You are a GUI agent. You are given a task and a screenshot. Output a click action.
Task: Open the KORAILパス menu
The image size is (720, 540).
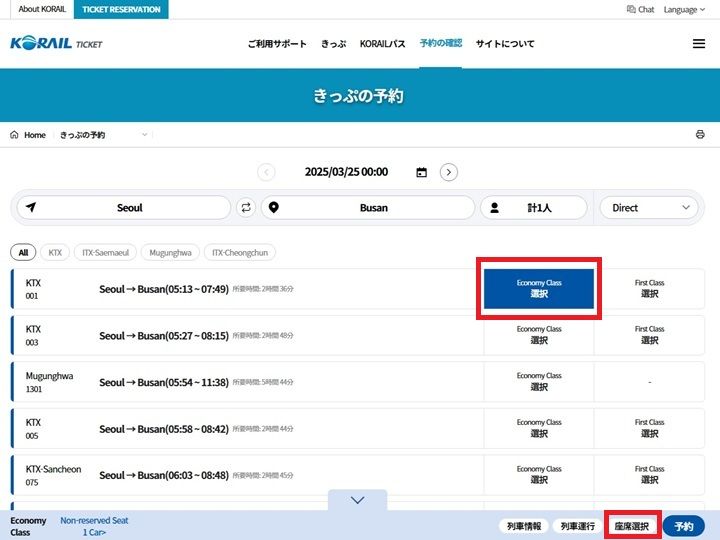[x=383, y=44]
